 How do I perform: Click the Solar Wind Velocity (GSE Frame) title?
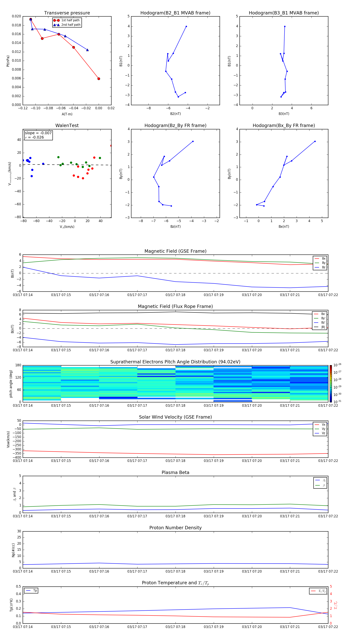point(175,417)
